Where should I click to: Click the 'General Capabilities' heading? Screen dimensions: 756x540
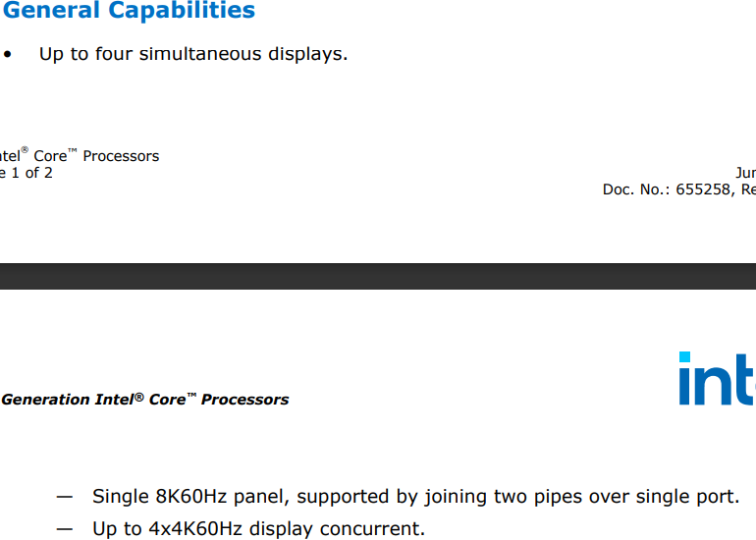pos(129,11)
